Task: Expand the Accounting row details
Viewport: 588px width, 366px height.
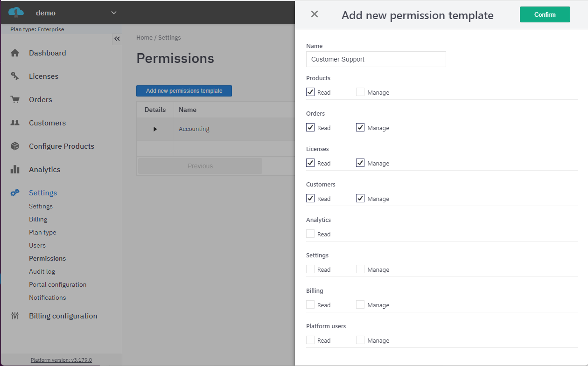Action: [x=155, y=129]
